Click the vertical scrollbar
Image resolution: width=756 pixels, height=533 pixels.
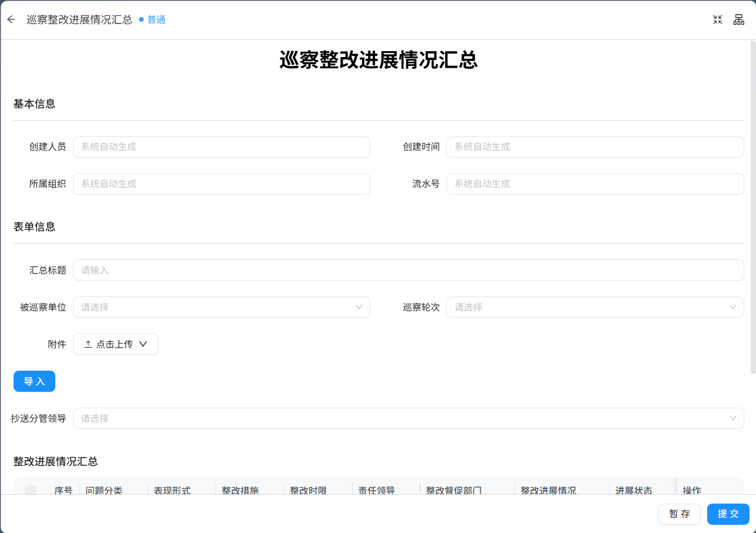tap(753, 207)
